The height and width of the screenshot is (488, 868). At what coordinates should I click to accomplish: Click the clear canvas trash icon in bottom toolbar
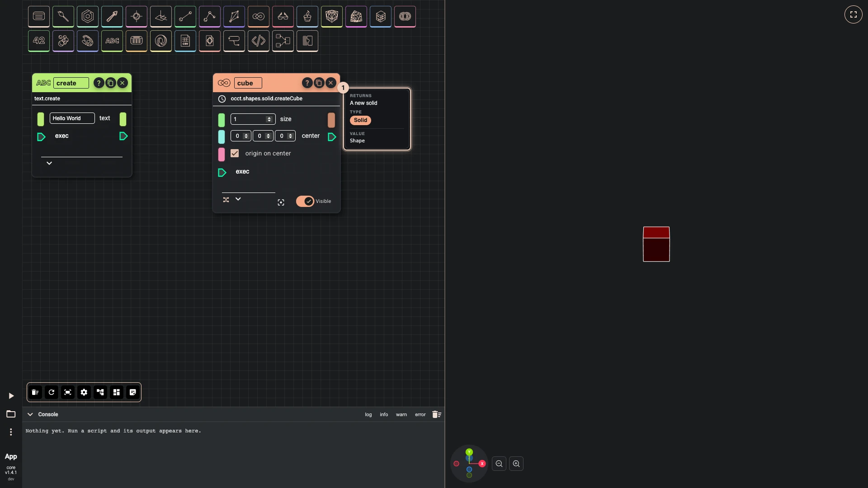35,392
